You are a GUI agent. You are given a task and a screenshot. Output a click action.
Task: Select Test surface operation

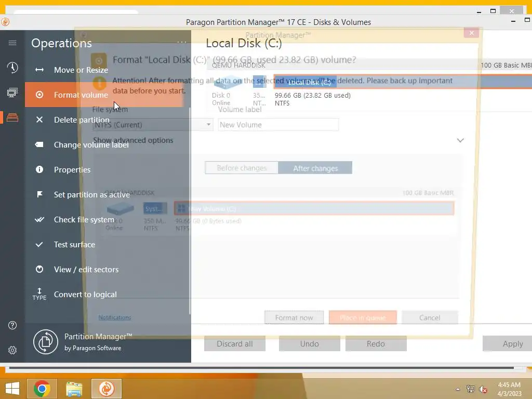[x=104, y=244]
